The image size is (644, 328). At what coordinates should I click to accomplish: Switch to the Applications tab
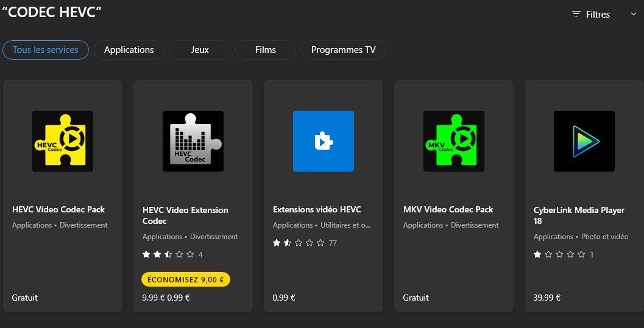coord(129,50)
